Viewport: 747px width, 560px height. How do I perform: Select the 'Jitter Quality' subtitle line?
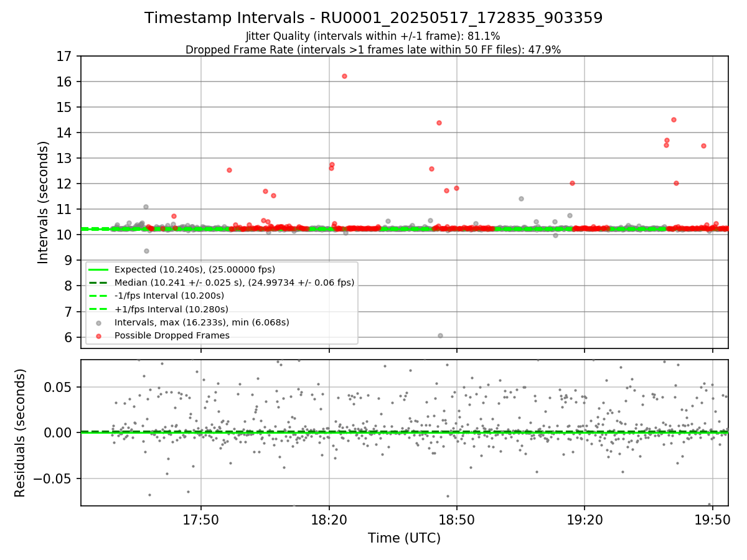(373, 36)
